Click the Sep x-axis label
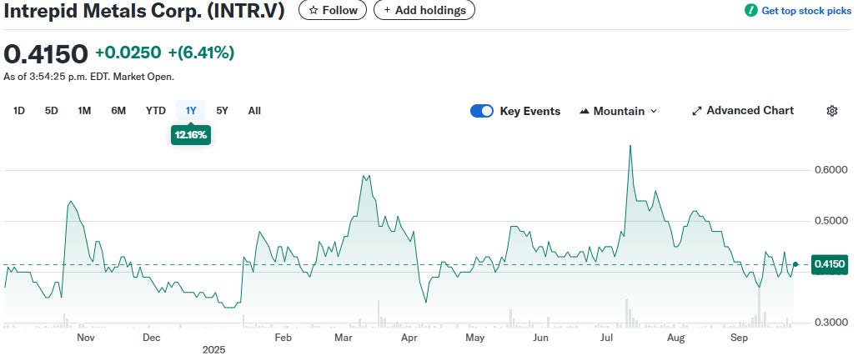This screenshot has height=356, width=868. (x=739, y=338)
